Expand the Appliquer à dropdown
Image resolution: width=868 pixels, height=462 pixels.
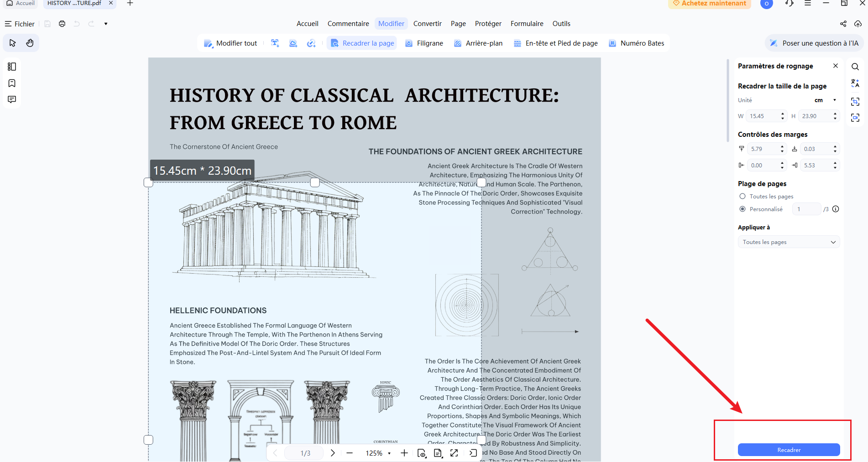[789, 242]
